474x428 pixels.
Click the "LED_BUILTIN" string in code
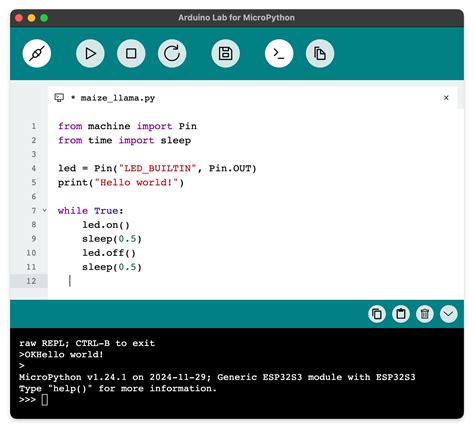coord(157,168)
